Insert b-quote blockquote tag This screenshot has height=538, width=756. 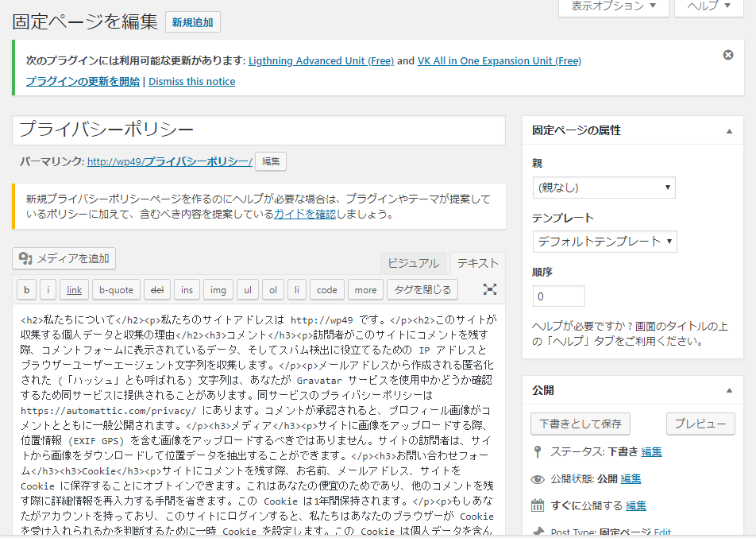click(116, 290)
